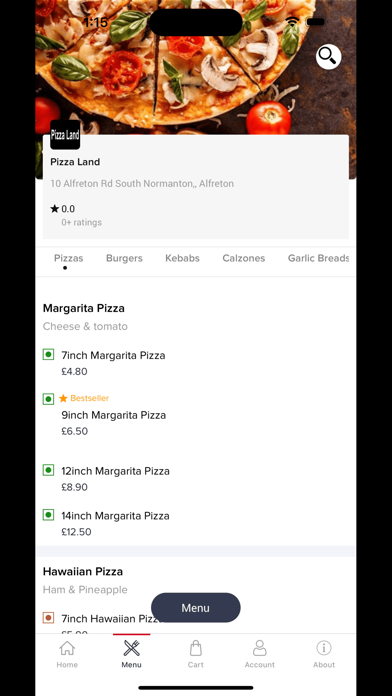Tap the Pizza Land logo thumbnail
392x696 pixels.
click(x=65, y=134)
